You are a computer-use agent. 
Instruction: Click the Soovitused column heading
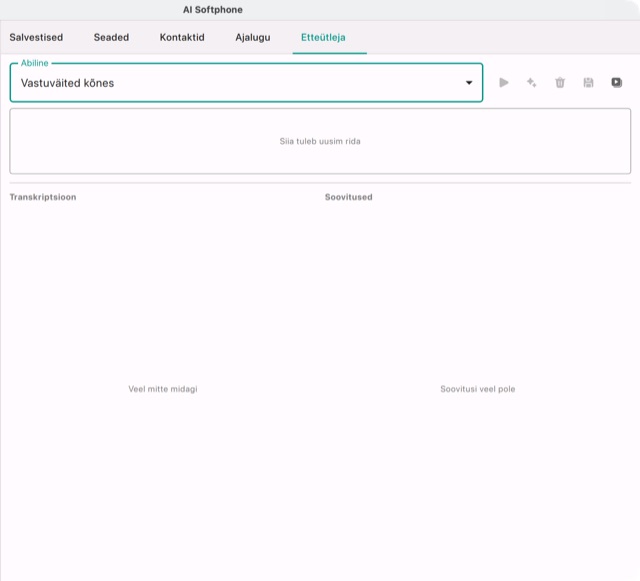349,197
